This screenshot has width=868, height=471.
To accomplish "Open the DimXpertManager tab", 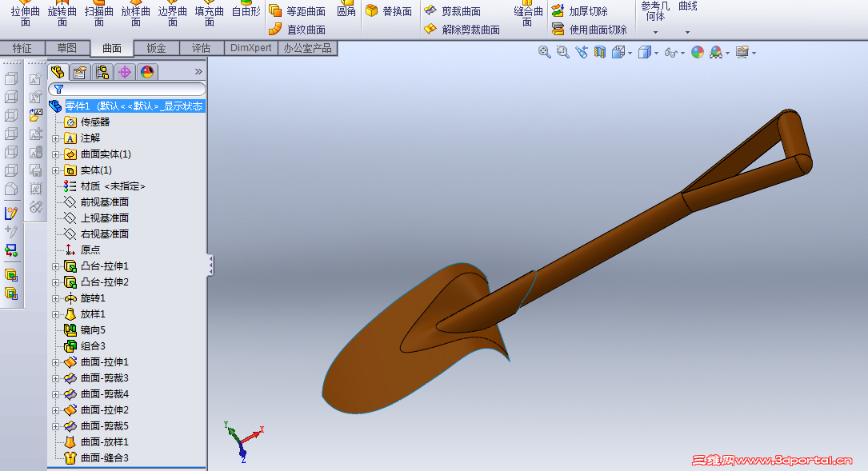I will pos(125,72).
